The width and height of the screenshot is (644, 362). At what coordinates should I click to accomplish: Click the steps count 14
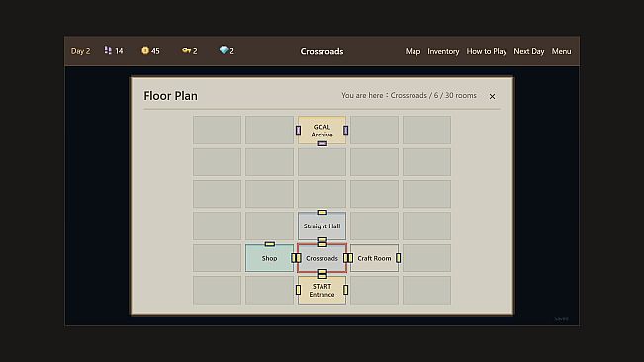coord(119,51)
